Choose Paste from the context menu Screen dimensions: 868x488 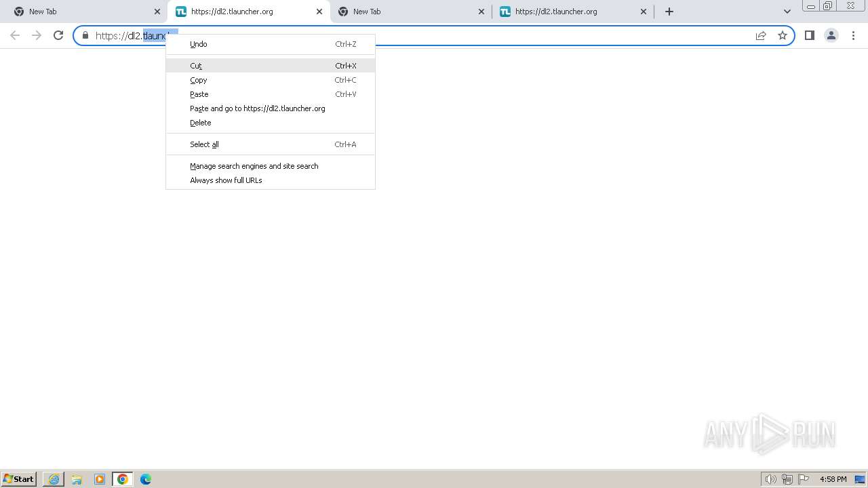pyautogui.click(x=271, y=94)
